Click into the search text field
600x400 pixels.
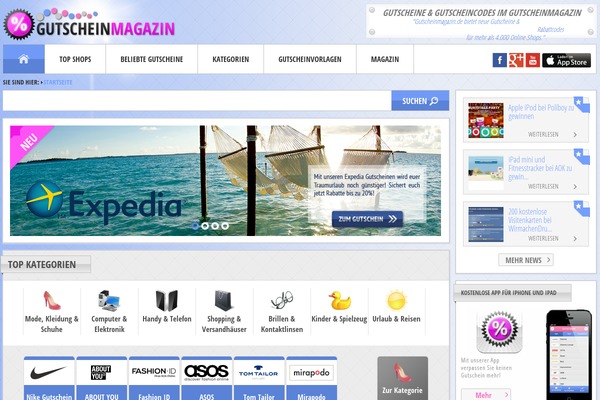(197, 101)
